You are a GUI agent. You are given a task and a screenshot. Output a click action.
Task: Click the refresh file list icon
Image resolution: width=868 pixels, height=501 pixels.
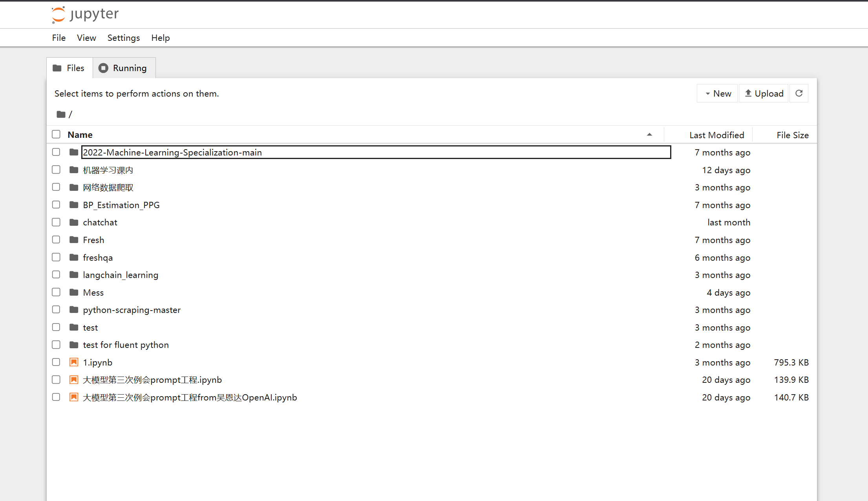[x=799, y=93]
